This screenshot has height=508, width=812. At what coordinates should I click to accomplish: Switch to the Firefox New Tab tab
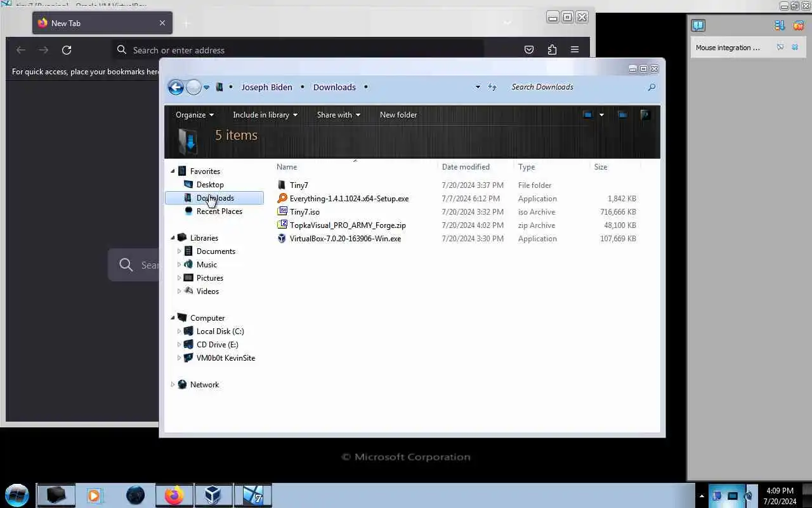pyautogui.click(x=102, y=23)
